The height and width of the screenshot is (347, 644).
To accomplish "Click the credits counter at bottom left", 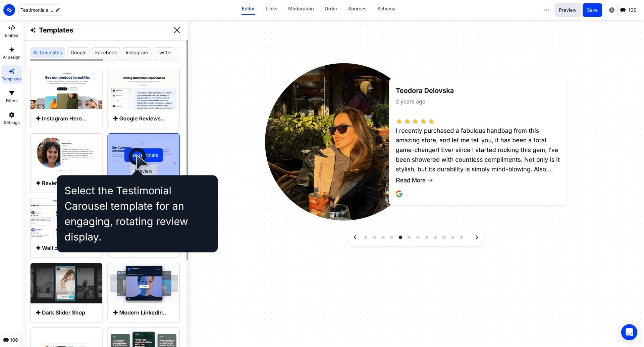I will coord(11,340).
